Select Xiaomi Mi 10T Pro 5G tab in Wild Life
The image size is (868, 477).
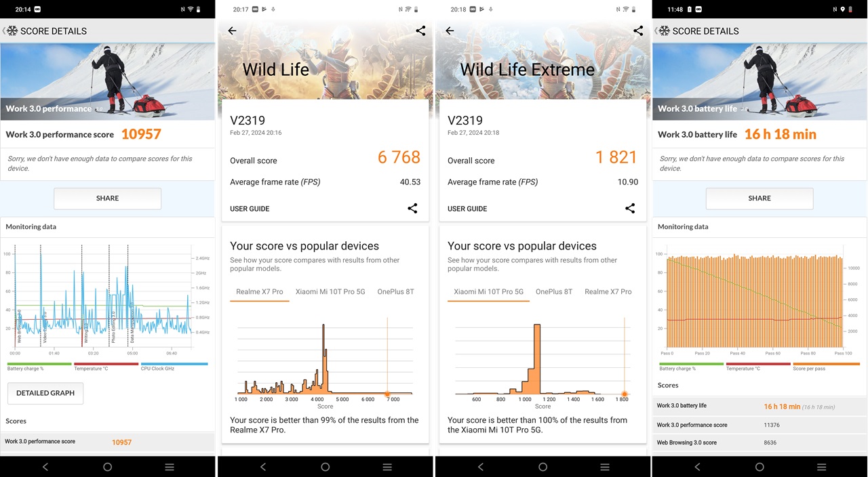(x=330, y=292)
